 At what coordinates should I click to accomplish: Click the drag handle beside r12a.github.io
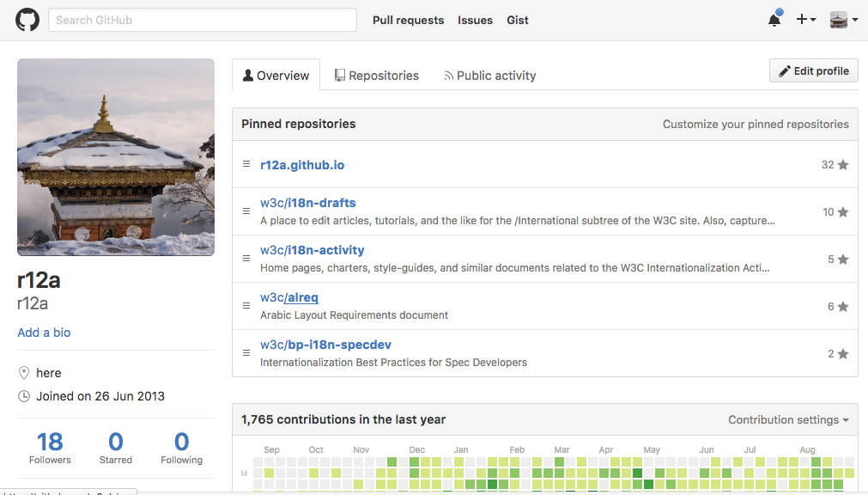(x=246, y=163)
